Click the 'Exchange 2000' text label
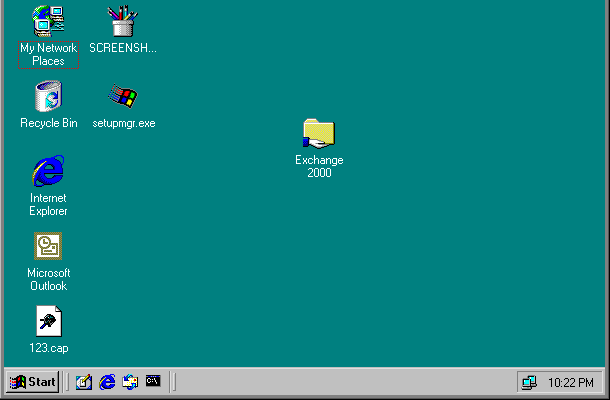 [x=319, y=166]
